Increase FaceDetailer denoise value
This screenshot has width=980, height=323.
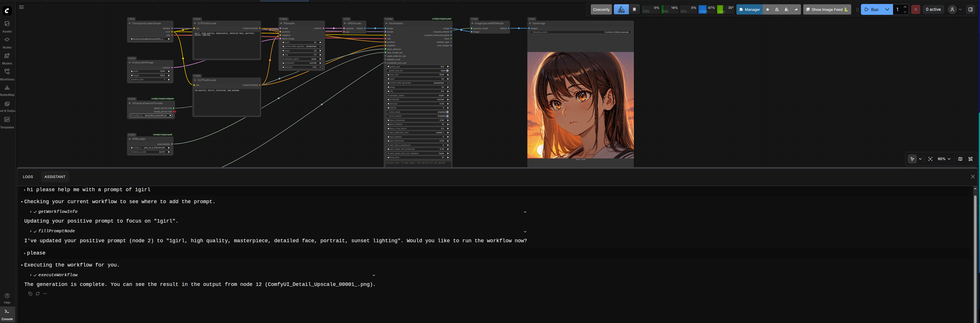point(448,104)
